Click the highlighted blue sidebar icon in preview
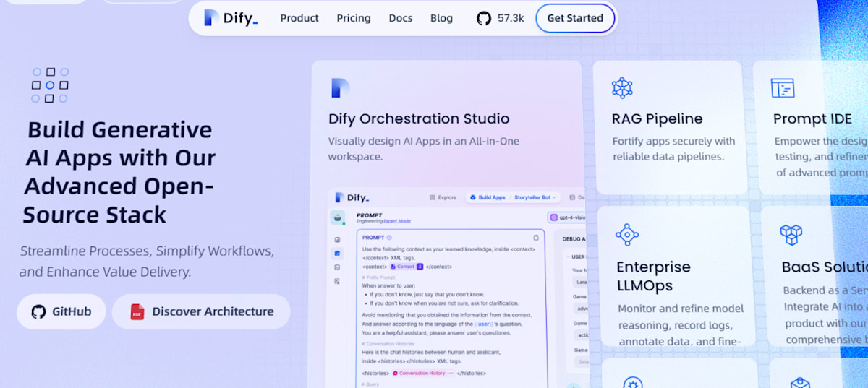This screenshot has width=868, height=388. coord(337,253)
